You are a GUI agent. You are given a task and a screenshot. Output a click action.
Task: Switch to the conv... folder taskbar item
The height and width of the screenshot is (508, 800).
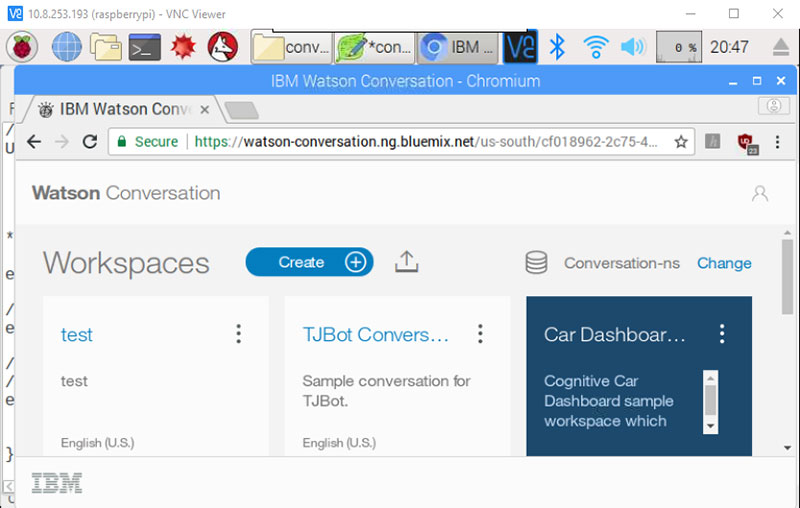(291, 47)
